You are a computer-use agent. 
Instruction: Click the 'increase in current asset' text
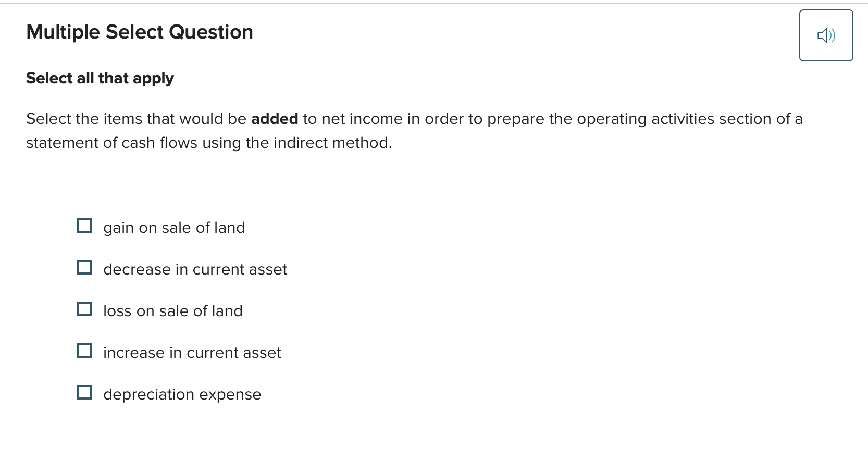click(x=192, y=353)
